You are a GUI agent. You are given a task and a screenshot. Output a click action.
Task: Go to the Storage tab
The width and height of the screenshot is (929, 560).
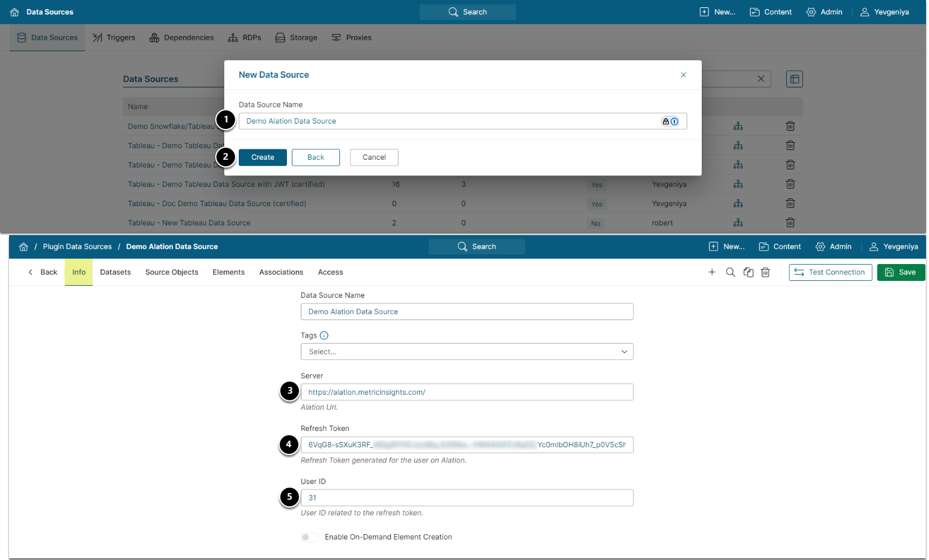(x=296, y=37)
